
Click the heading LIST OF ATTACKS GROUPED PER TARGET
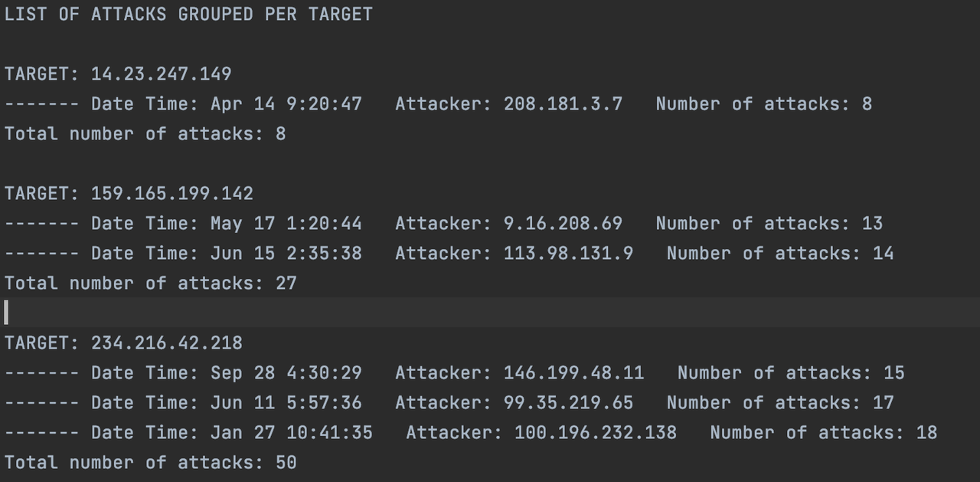coord(188,14)
